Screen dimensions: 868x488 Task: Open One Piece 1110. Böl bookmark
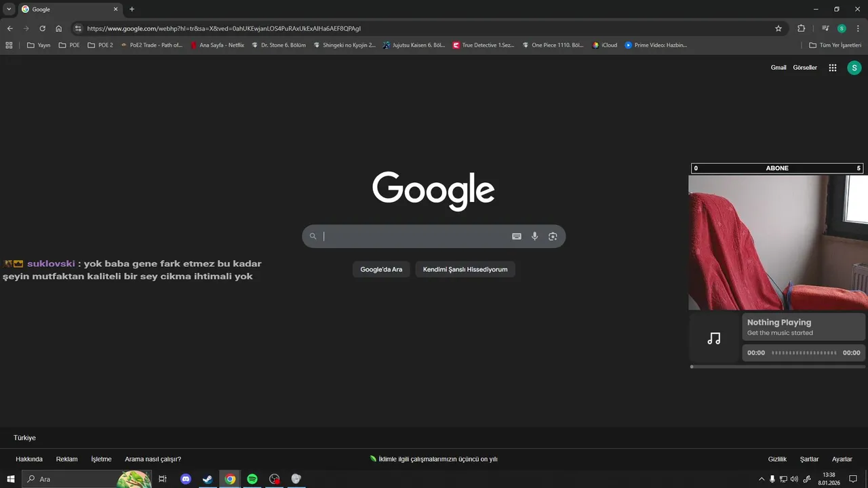coord(553,45)
